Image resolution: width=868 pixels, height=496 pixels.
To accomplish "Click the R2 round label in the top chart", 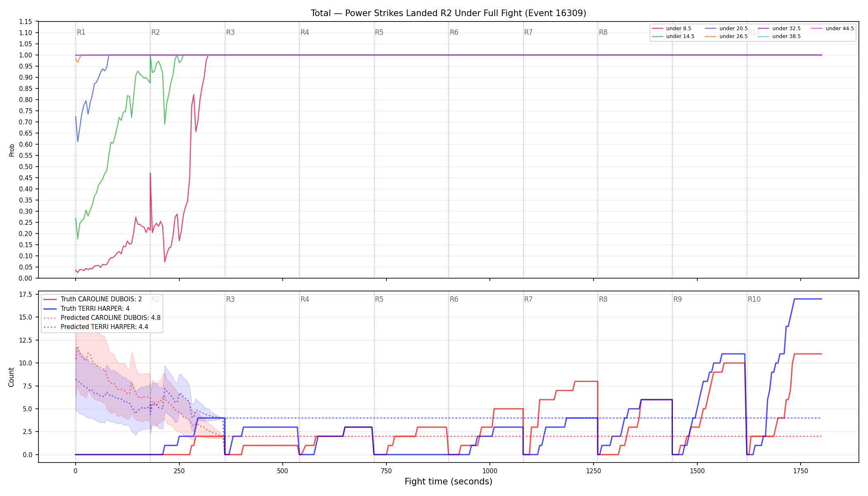I will pos(155,32).
